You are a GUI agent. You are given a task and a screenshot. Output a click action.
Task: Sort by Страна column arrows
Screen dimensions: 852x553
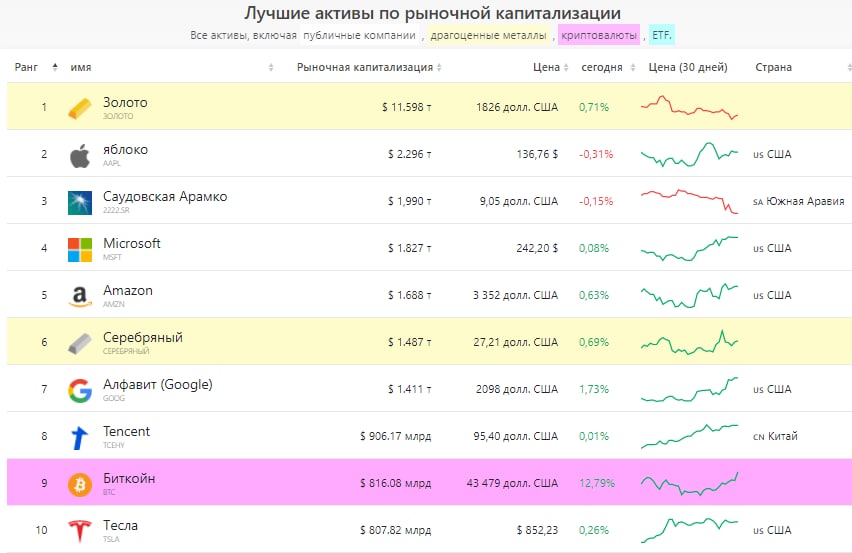click(x=849, y=67)
